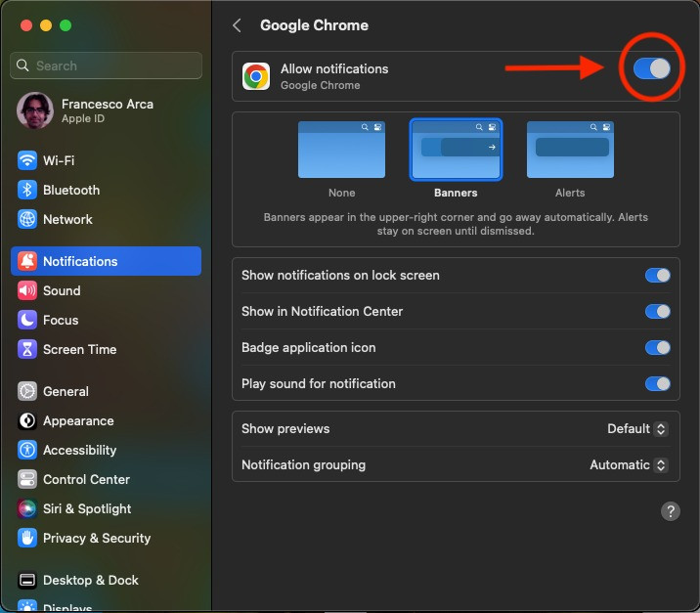Toggle Play sound for notification switch

coord(657,384)
